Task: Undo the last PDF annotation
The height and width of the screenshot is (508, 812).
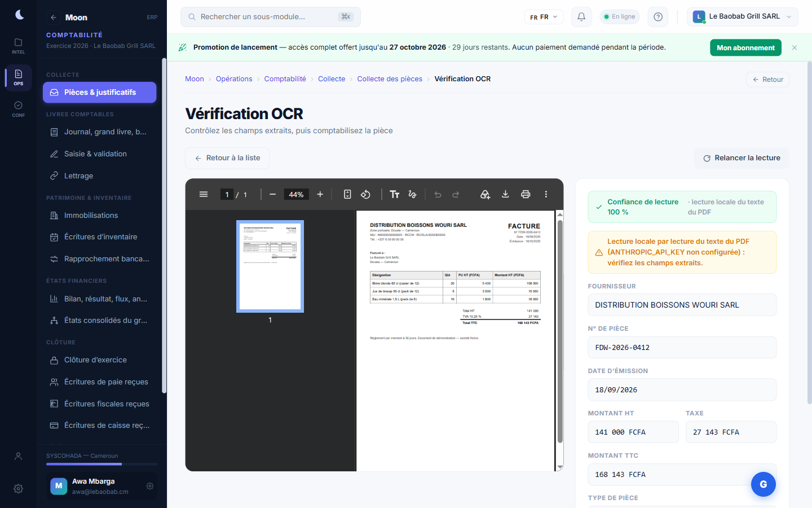Action: coord(438,194)
